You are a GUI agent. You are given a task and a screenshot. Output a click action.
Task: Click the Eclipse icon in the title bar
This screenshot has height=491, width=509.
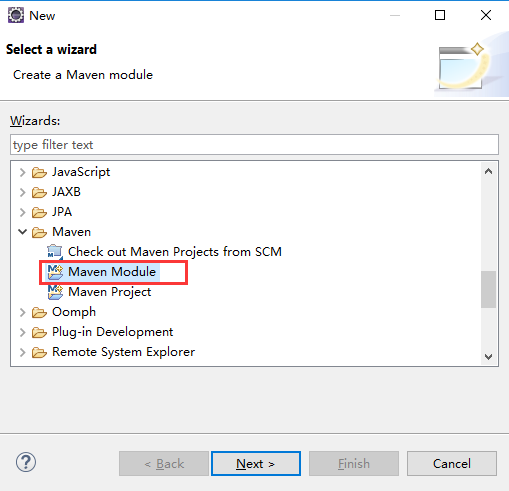tap(16, 15)
